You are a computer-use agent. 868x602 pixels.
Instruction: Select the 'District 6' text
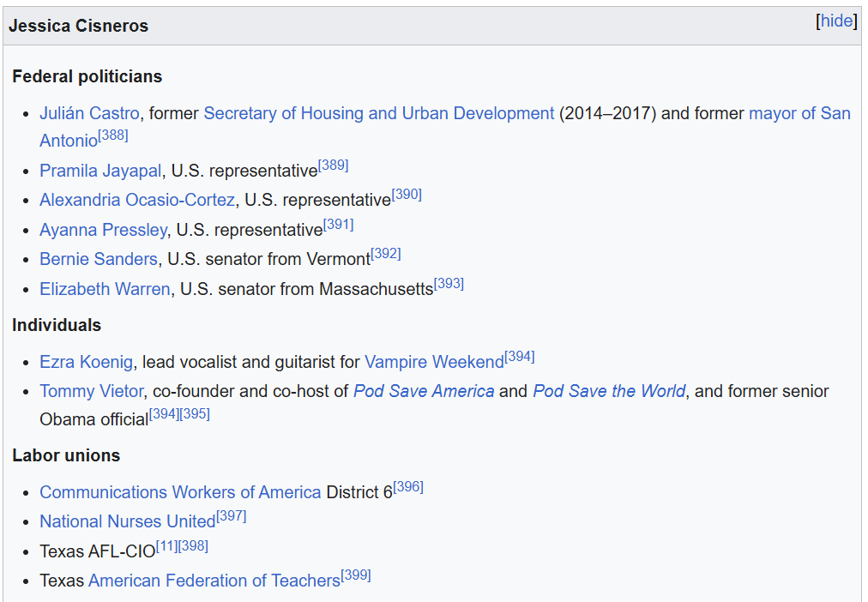(x=359, y=493)
